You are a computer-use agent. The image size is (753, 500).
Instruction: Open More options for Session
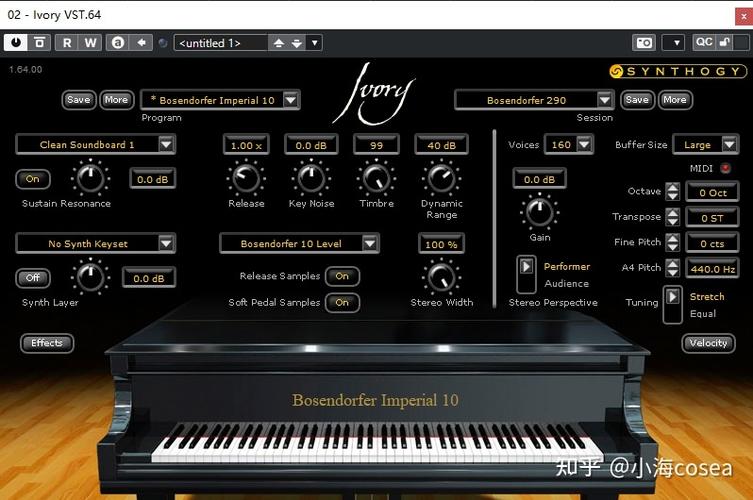[675, 100]
